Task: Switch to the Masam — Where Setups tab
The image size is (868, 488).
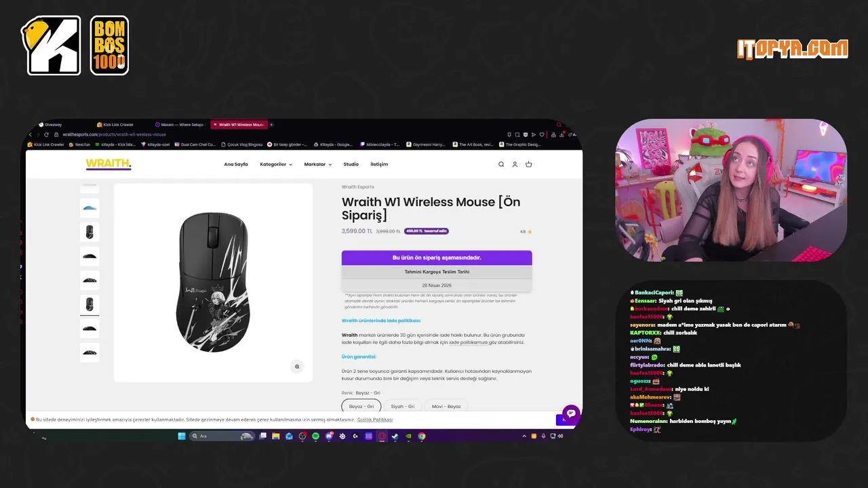Action: point(180,125)
